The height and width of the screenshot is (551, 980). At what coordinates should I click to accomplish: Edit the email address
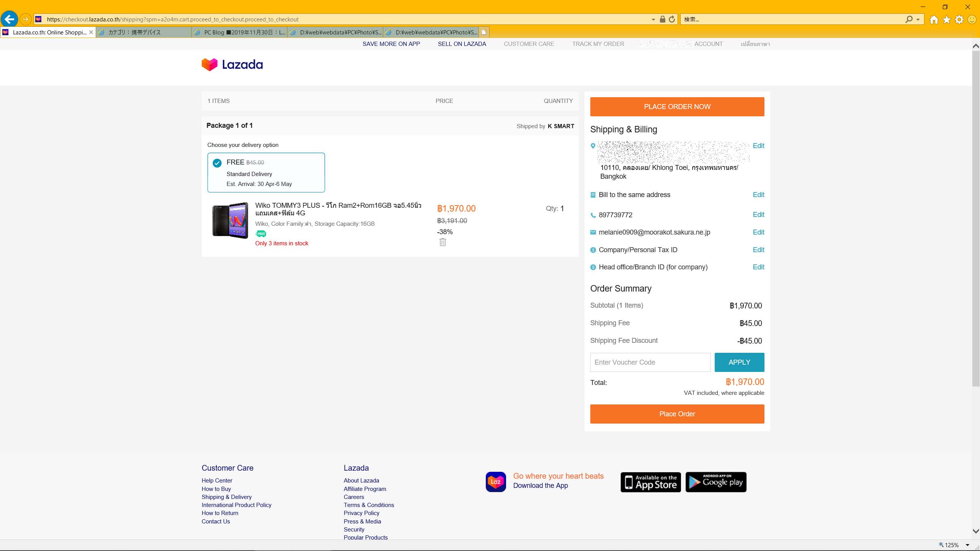click(x=758, y=232)
